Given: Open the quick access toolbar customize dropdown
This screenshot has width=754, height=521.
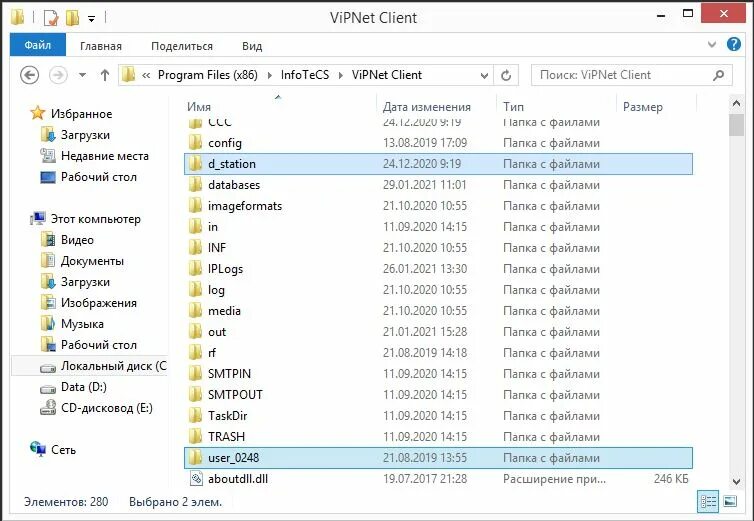Looking at the screenshot, I should (91, 19).
